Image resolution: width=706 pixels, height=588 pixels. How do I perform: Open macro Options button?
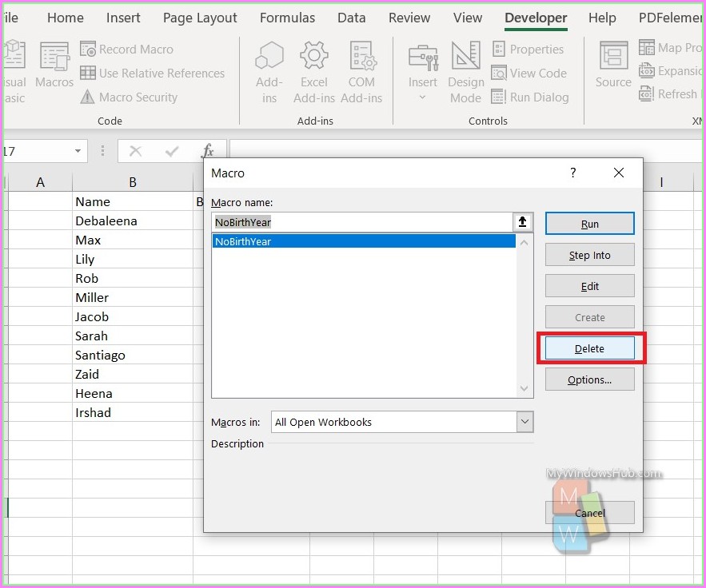589,379
